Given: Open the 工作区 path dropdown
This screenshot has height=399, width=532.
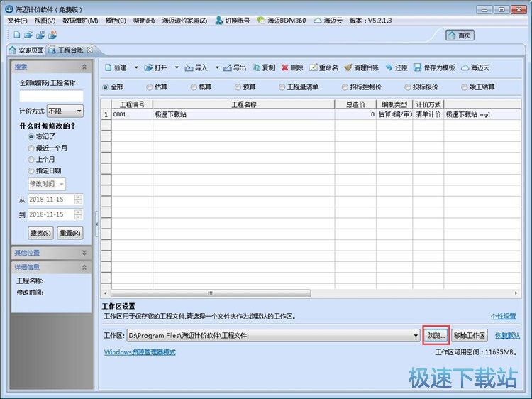Looking at the screenshot, I should point(416,336).
